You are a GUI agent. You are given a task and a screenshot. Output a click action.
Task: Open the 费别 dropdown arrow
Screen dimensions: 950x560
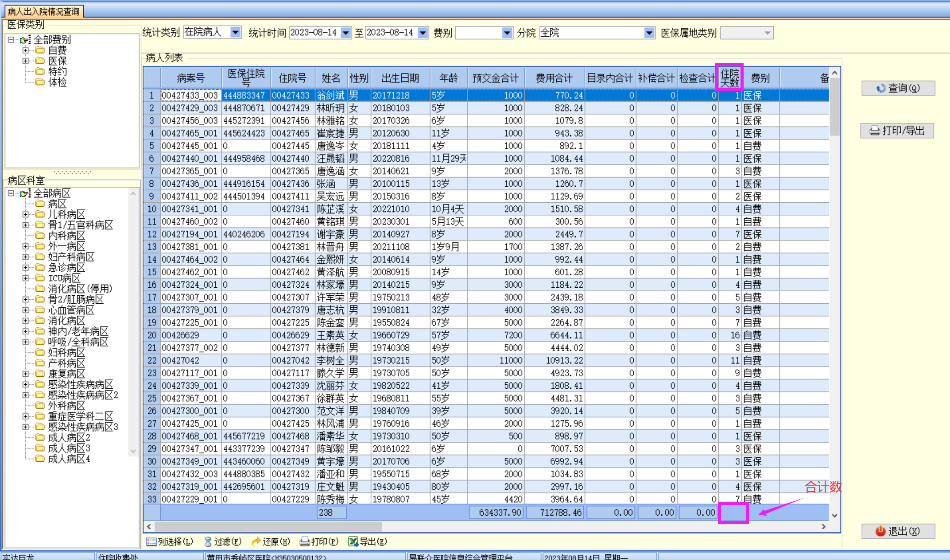click(x=507, y=33)
